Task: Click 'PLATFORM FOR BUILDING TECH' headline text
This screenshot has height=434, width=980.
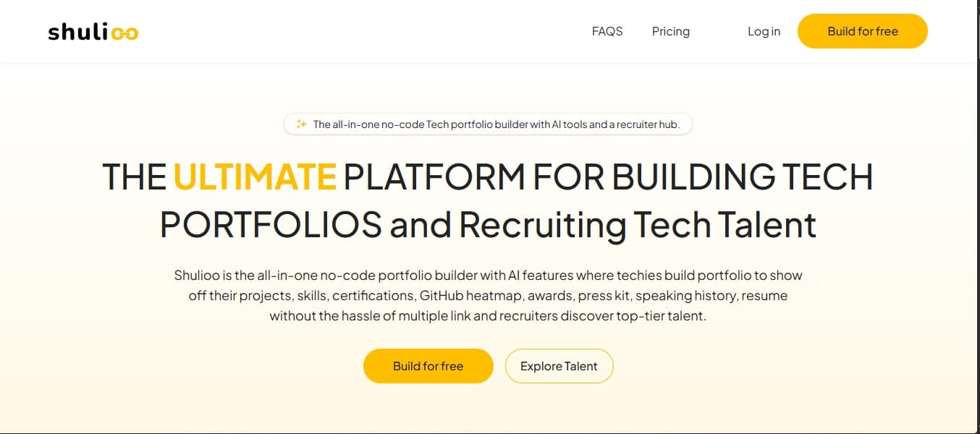Action: [608, 176]
